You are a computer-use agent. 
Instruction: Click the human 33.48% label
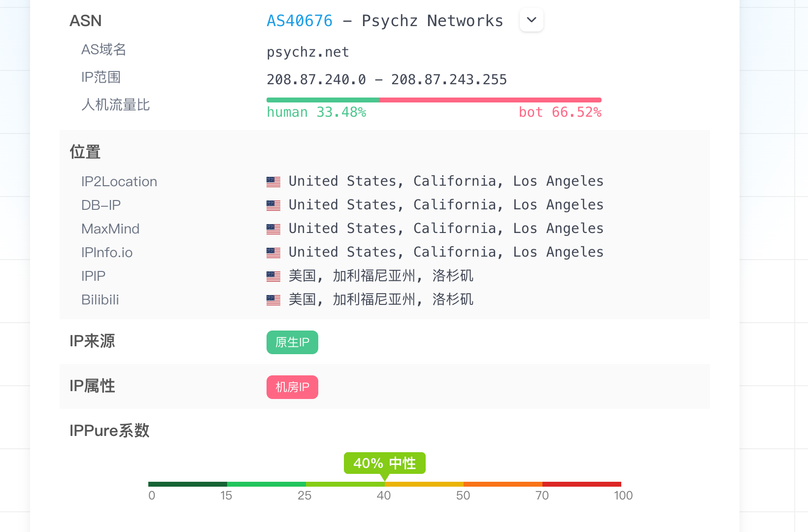click(x=316, y=112)
